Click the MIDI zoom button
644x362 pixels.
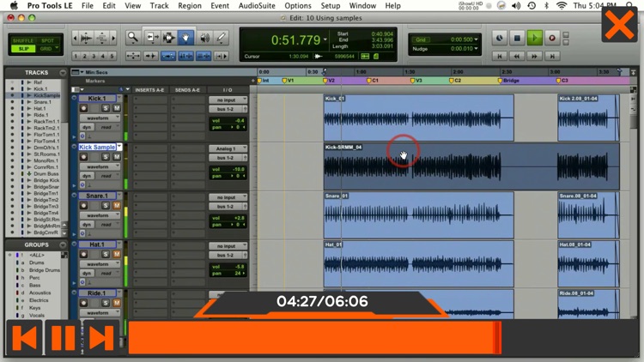[x=102, y=38]
